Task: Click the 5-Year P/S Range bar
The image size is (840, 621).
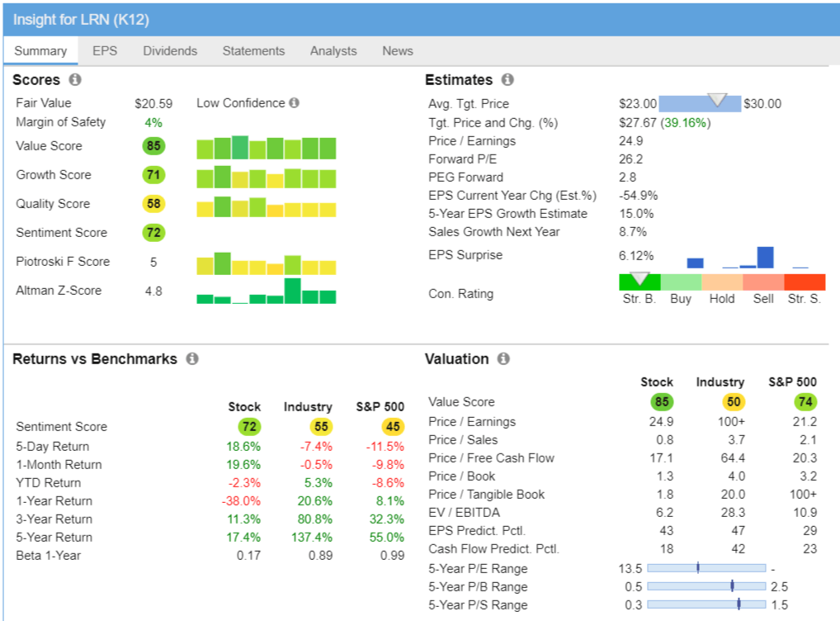Action: pyautogui.click(x=706, y=604)
